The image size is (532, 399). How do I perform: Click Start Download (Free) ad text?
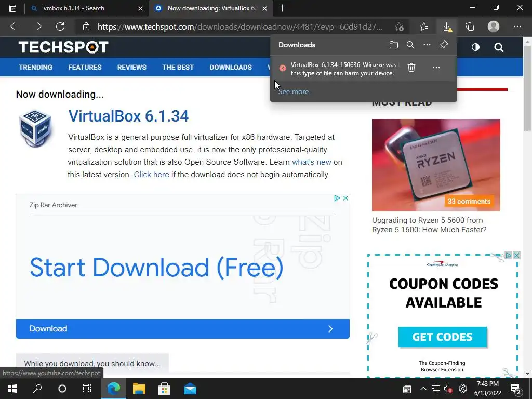(156, 268)
